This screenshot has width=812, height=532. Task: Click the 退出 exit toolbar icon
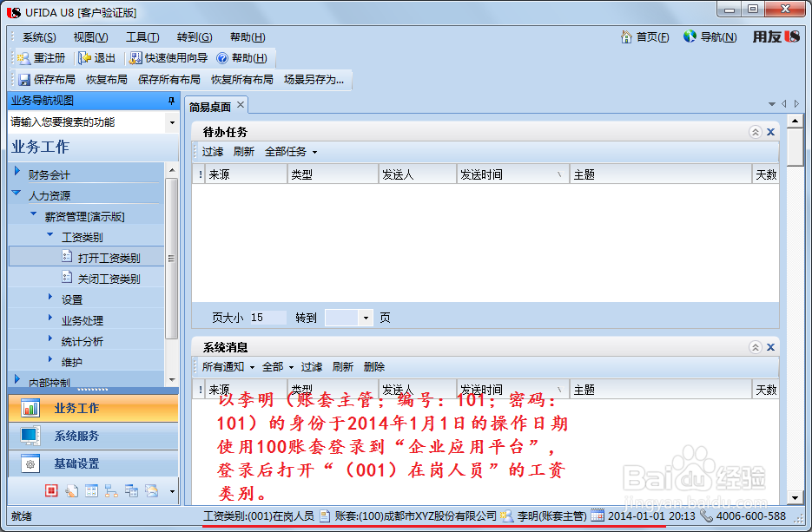tap(84, 58)
